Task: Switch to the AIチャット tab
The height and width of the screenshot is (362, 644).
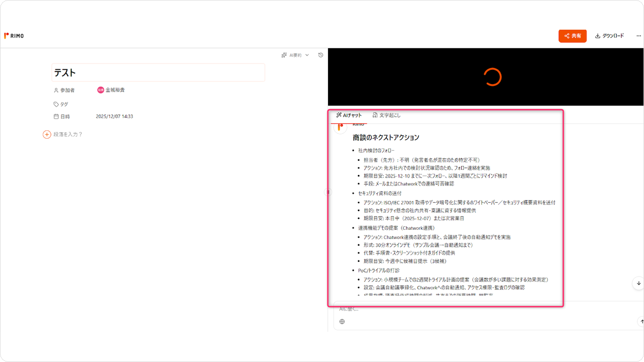Action: 349,115
